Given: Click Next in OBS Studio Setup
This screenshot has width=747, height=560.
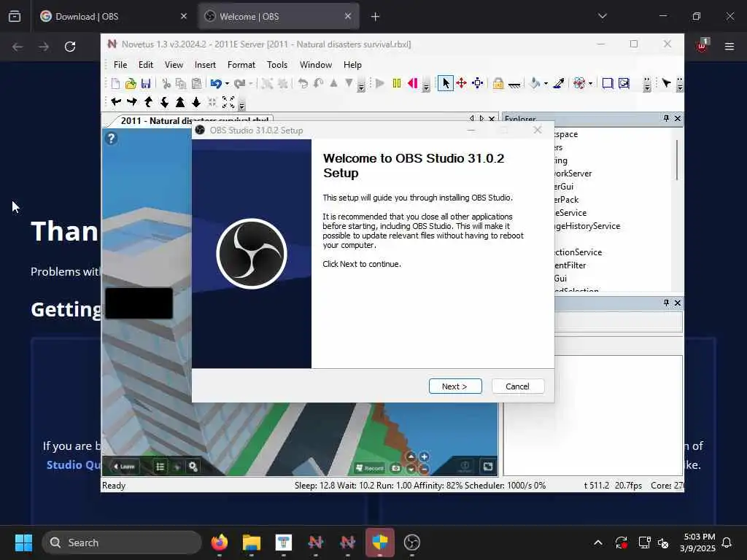Looking at the screenshot, I should coord(455,386).
